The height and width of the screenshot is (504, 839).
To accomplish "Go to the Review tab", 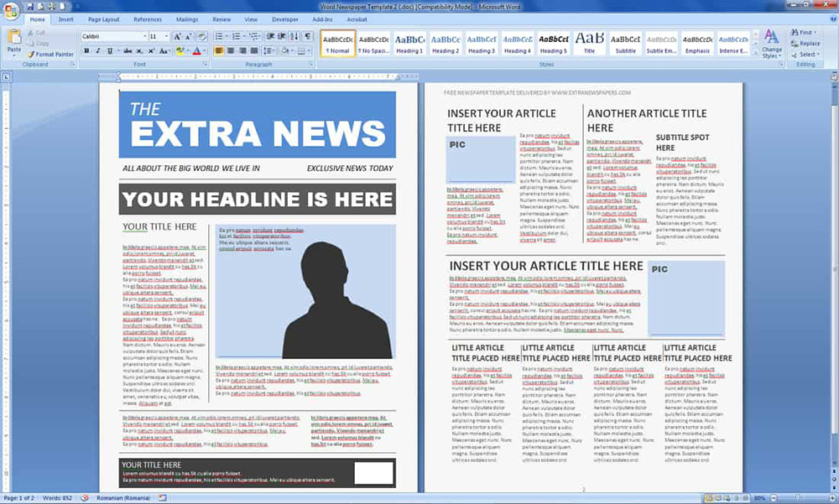I will (221, 19).
